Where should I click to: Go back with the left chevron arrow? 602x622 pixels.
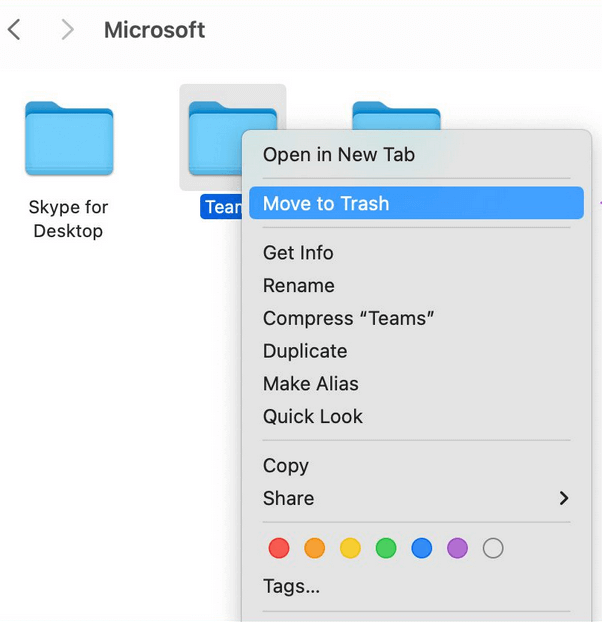14,30
